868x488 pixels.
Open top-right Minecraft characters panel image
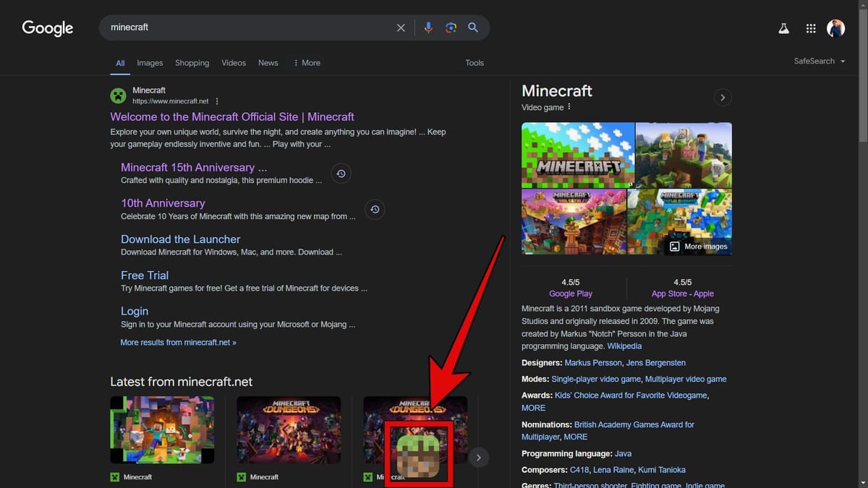(x=684, y=155)
